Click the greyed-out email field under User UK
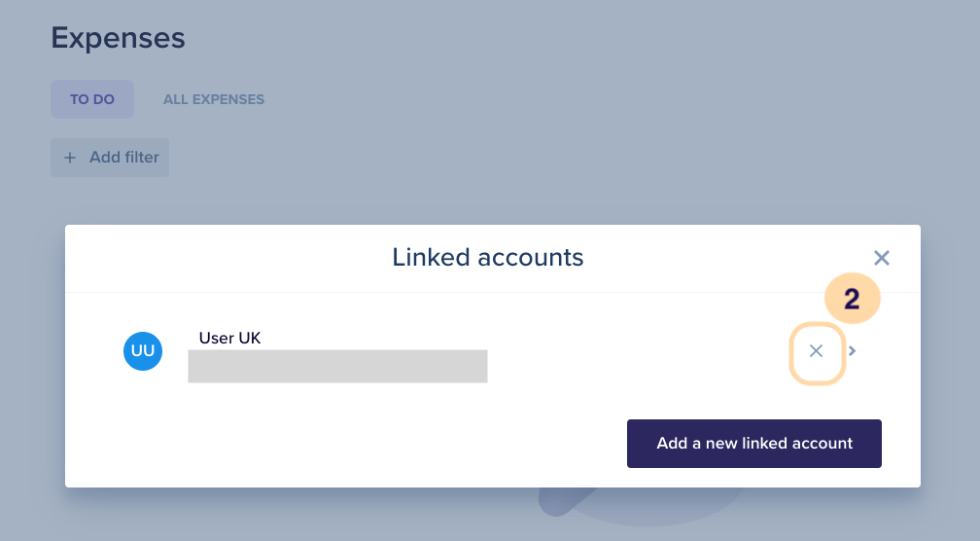This screenshot has width=980, height=541. pos(337,367)
